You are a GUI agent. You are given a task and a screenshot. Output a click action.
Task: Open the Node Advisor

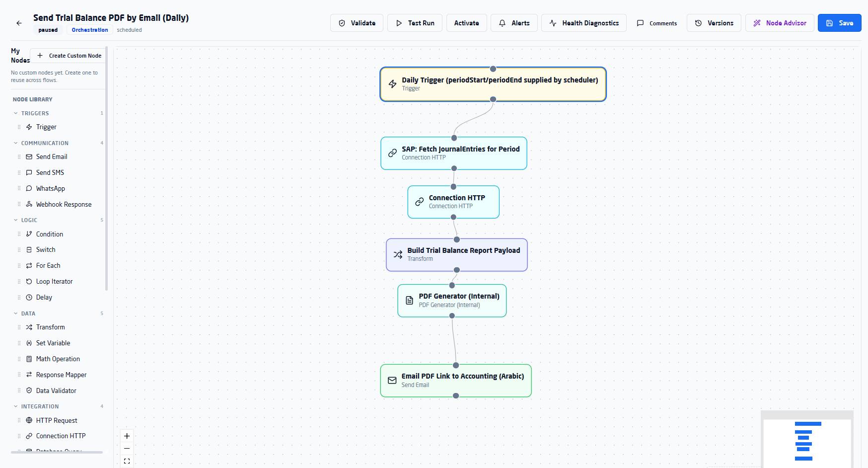tap(780, 23)
